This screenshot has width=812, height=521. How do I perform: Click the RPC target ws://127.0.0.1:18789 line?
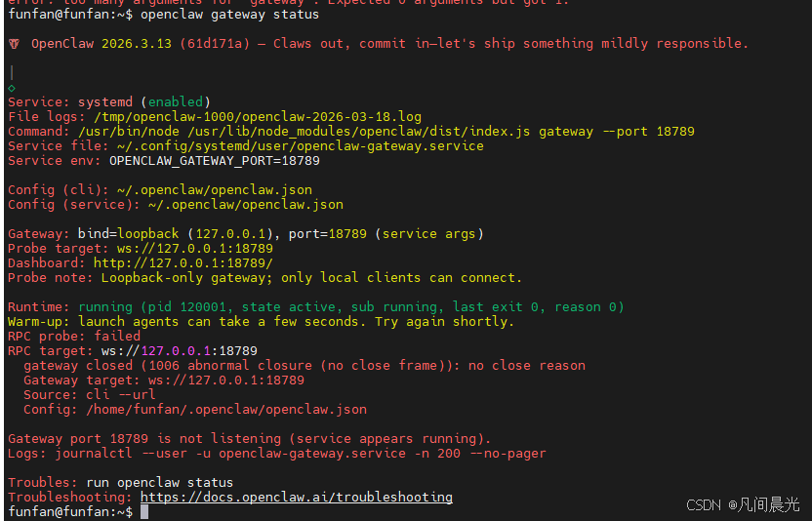tap(133, 351)
